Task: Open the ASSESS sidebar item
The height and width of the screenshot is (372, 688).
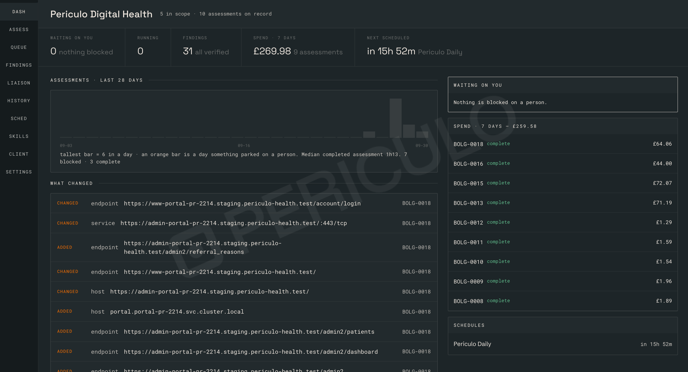Action: (19, 29)
